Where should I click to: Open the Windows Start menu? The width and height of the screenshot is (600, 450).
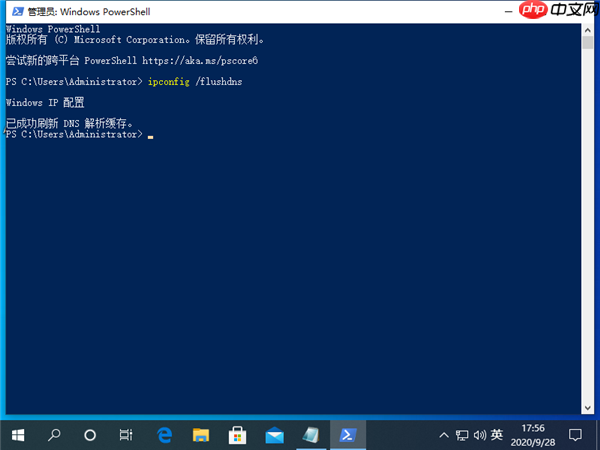point(18,435)
